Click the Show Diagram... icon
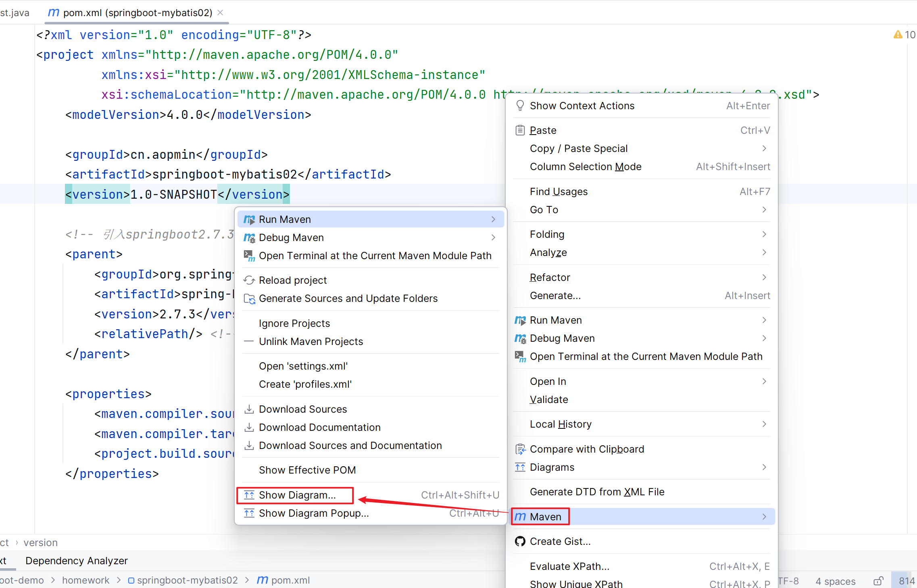Viewport: 917px width, 588px height. (x=249, y=495)
